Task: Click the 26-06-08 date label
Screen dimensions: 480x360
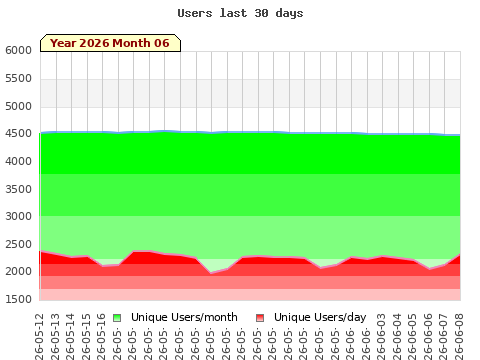Action: [x=459, y=337]
